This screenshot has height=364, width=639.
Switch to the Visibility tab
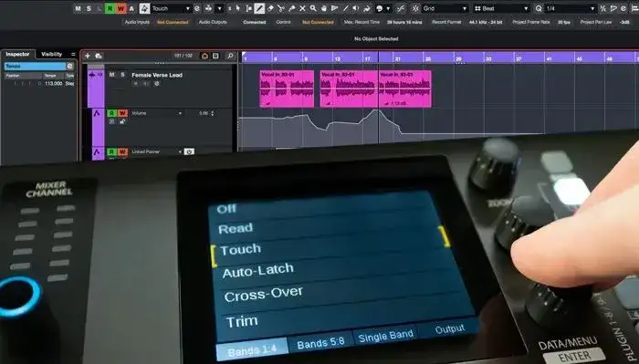coord(52,54)
